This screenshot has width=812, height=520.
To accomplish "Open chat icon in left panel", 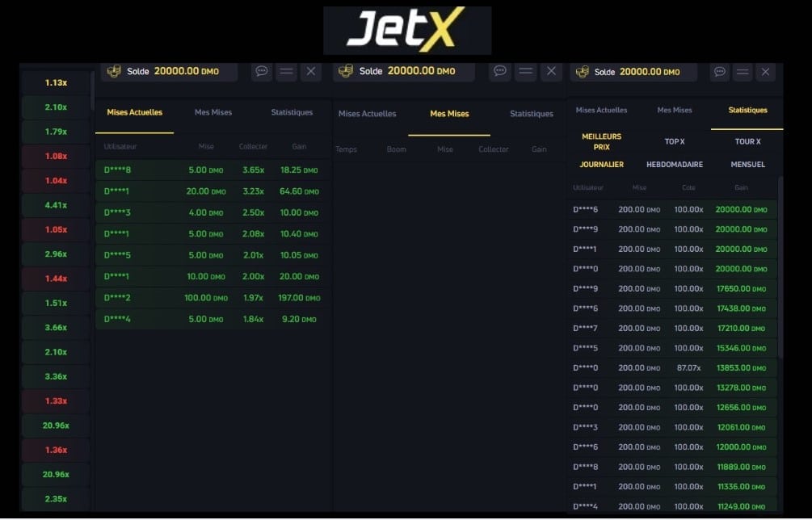I will pos(262,71).
